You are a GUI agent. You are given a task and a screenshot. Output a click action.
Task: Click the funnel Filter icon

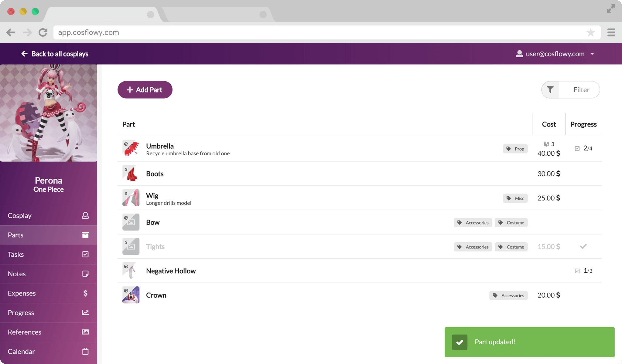point(550,89)
